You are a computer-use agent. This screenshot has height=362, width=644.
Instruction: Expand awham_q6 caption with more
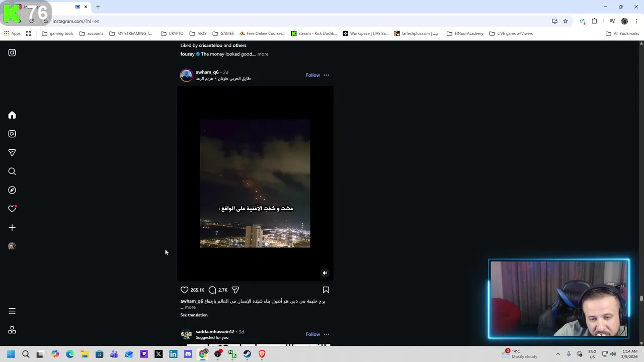click(x=190, y=307)
